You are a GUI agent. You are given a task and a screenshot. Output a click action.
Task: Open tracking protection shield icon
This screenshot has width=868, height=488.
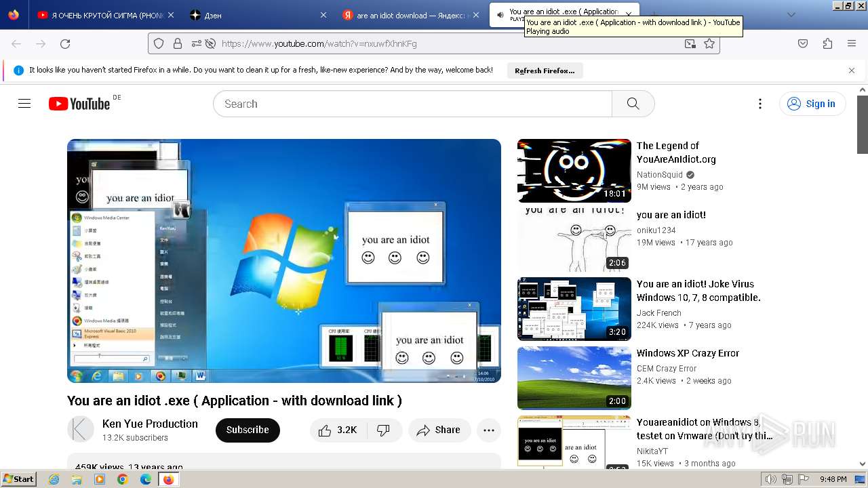(159, 43)
